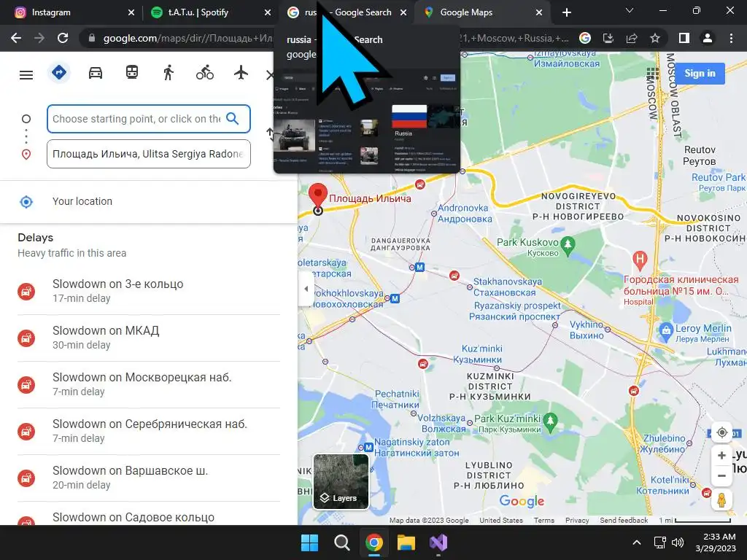Click the Reutov Park label on the map
747x560 pixels.
coord(719,182)
